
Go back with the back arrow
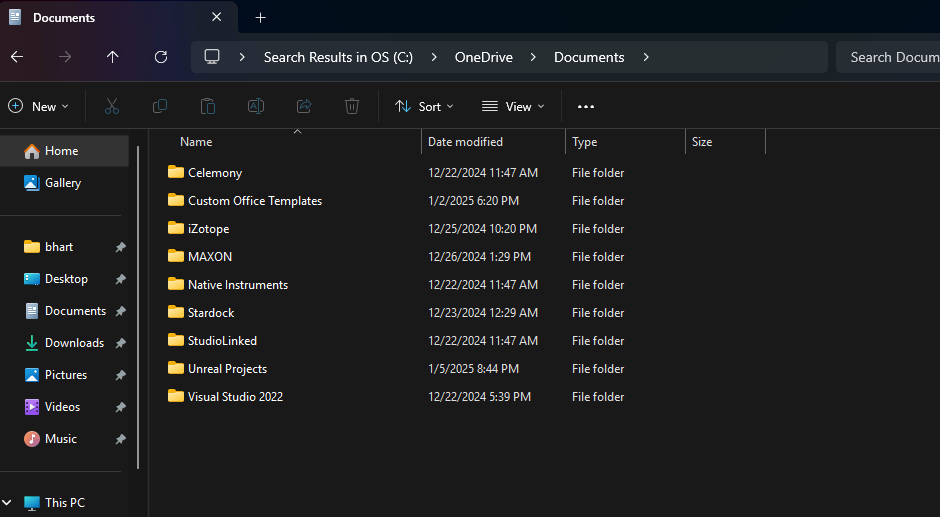17,57
